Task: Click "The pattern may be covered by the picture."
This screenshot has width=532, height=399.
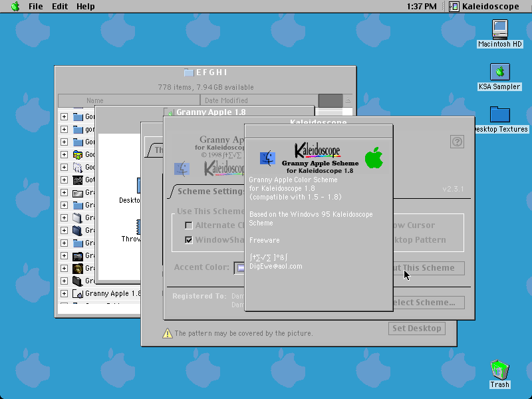Action: pyautogui.click(x=243, y=333)
